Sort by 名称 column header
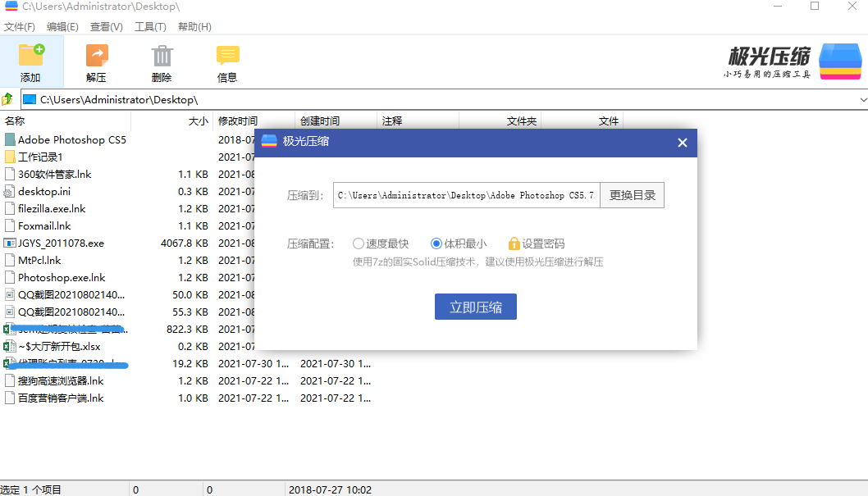Image resolution: width=868 pixels, height=496 pixels. (66, 121)
